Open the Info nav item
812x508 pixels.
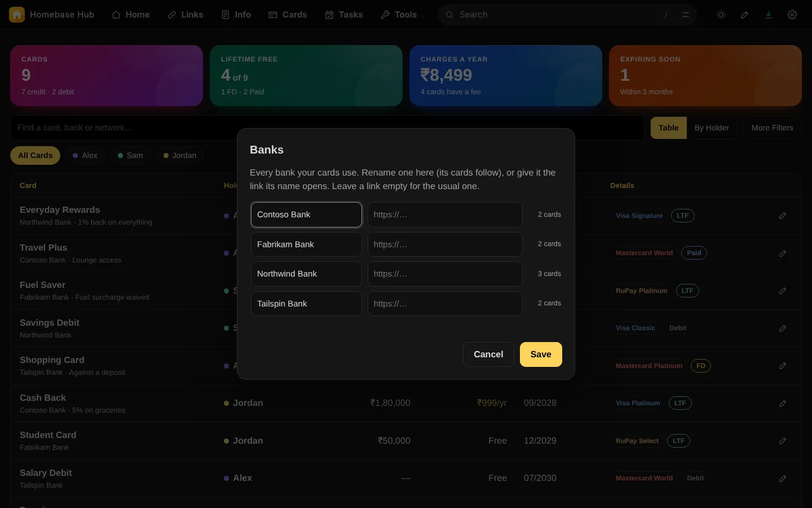(236, 15)
